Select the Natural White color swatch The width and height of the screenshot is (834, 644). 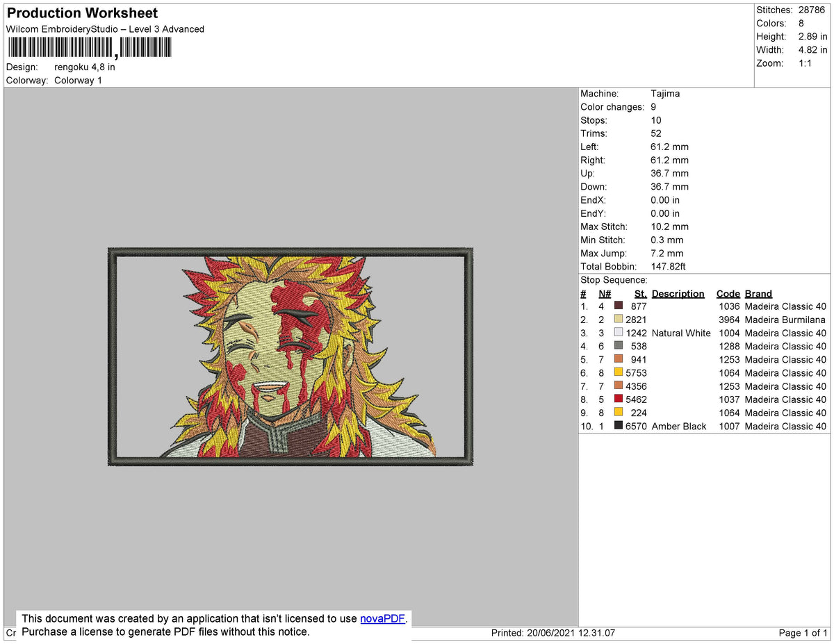[618, 333]
